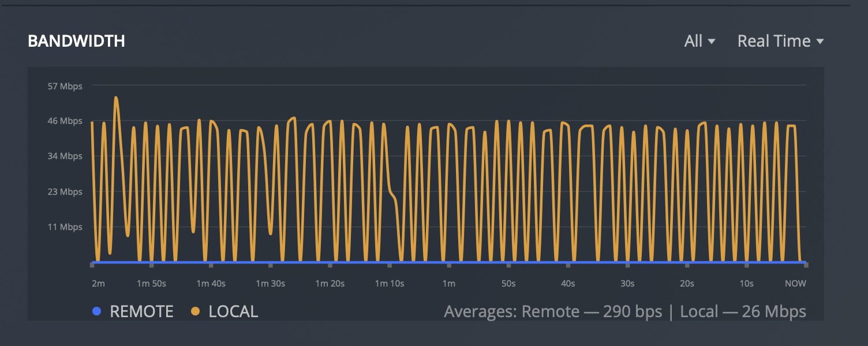This screenshot has width=868, height=346.
Task: Click the 1m 30s timeline label
Action: tap(270, 284)
